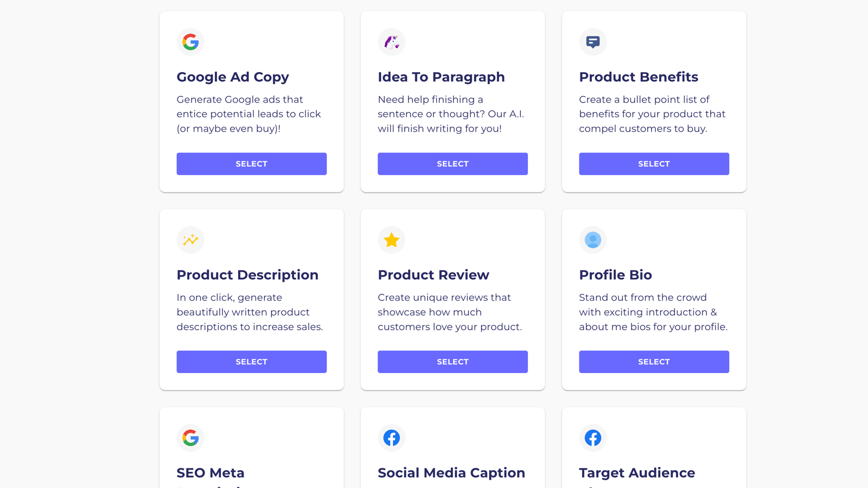Click the yellow star icon above Product Review
Image resolution: width=868 pixels, height=488 pixels.
tap(392, 240)
